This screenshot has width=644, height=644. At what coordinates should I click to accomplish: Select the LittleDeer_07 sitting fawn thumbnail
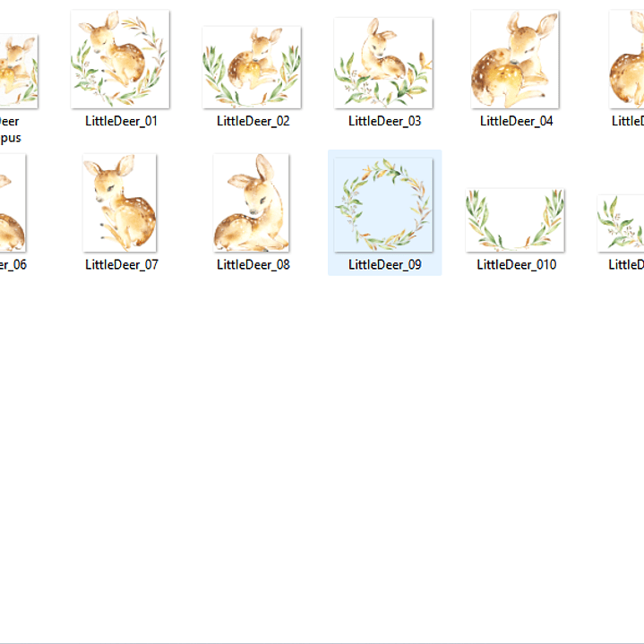tap(120, 202)
